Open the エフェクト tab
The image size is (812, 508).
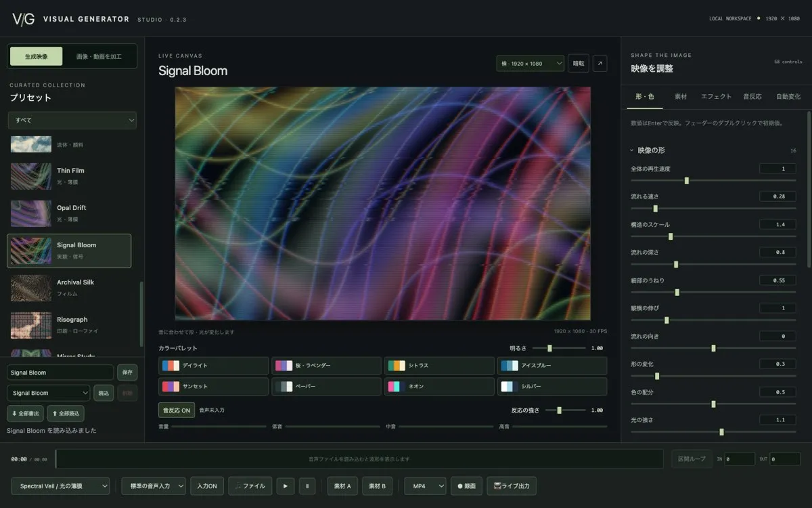click(716, 97)
